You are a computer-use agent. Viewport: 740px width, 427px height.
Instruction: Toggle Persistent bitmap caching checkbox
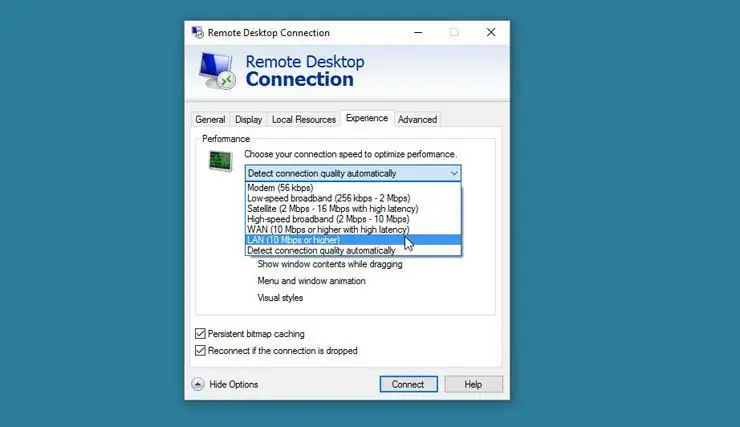click(x=200, y=334)
